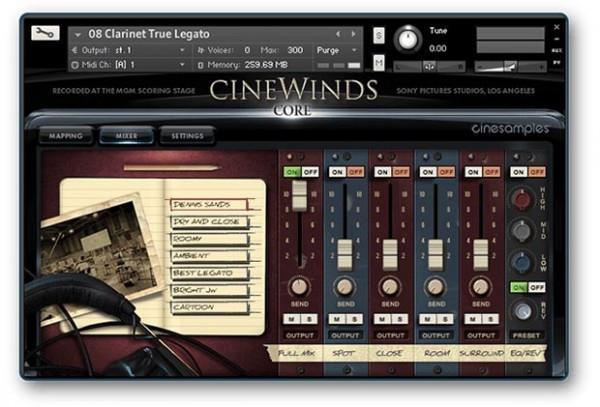Solo the Spot channel with S button
The image size is (600, 407).
click(x=354, y=319)
